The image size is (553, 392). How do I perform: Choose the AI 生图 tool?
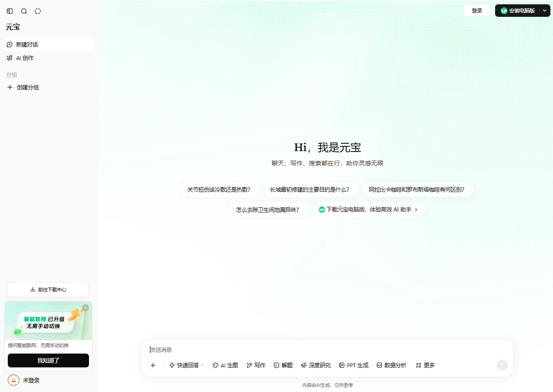pyautogui.click(x=226, y=365)
